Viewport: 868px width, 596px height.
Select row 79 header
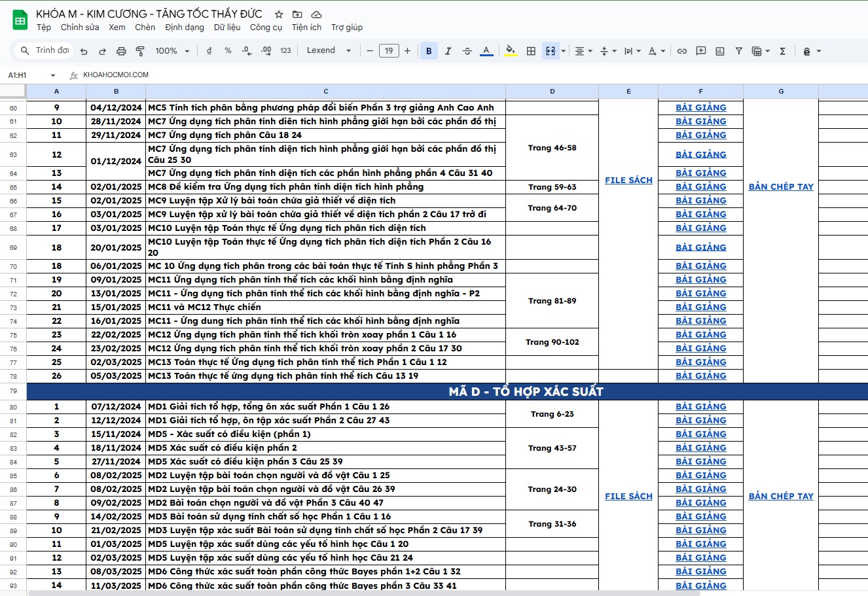(x=13, y=391)
